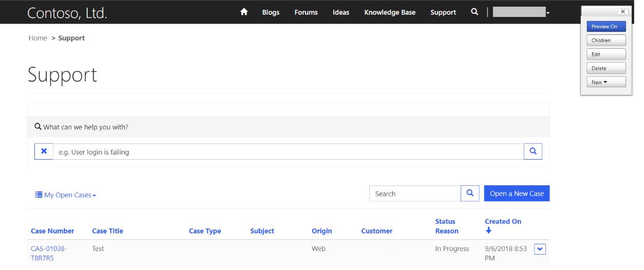This screenshot has height=270, width=644.
Task: Sort by Customer column header
Action: pyautogui.click(x=376, y=231)
